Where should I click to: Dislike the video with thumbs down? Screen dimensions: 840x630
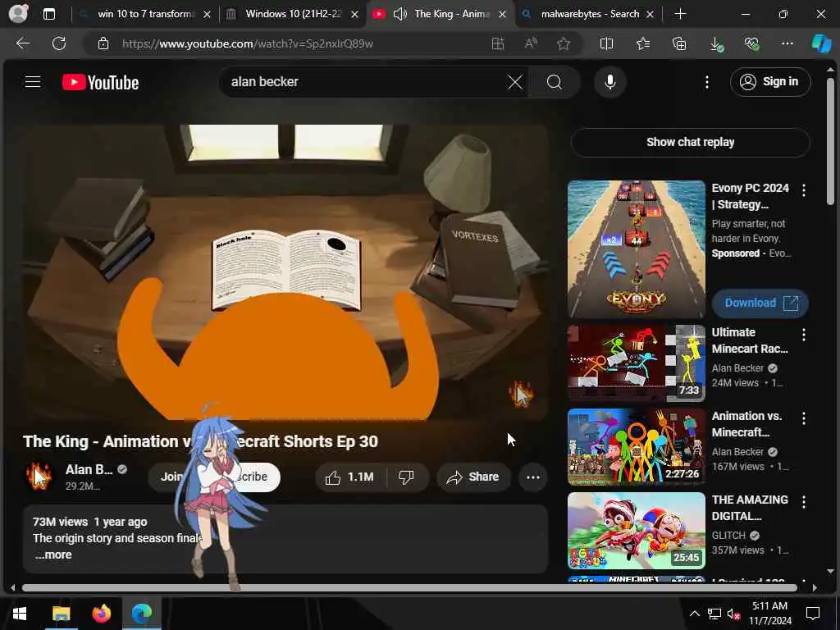tap(407, 477)
